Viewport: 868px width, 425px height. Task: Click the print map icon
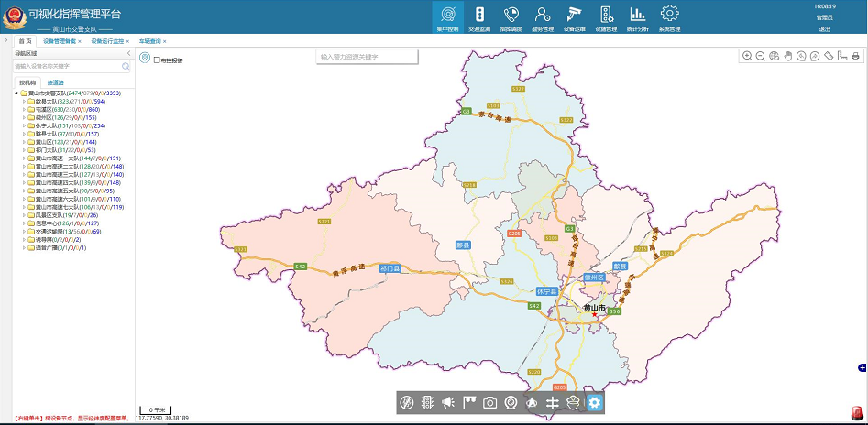(855, 56)
